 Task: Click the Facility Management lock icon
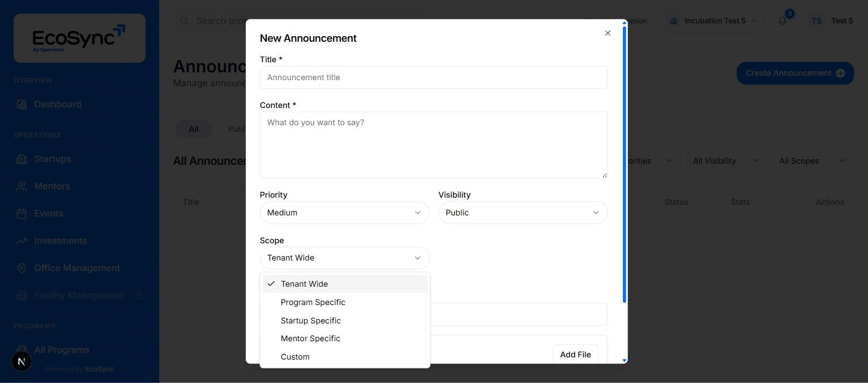[x=139, y=296]
